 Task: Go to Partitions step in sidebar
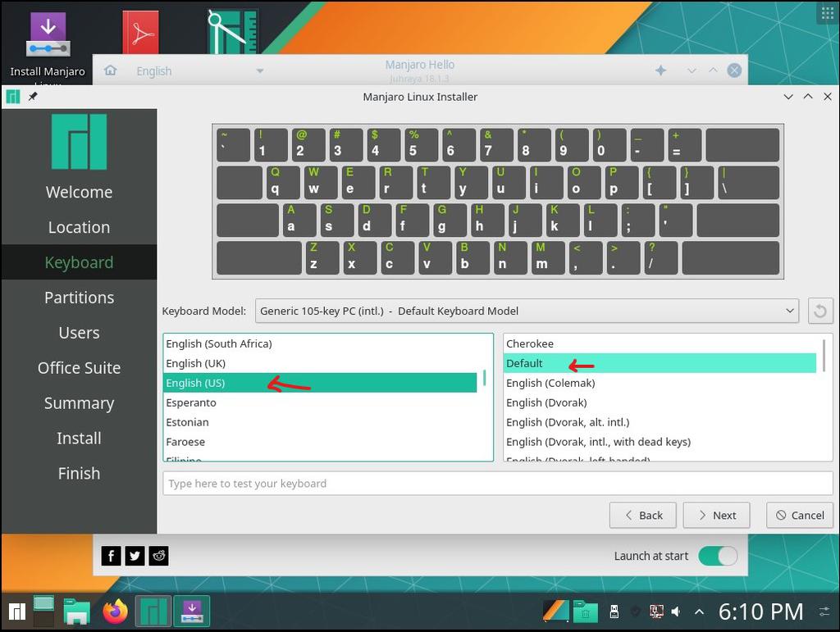pos(80,298)
